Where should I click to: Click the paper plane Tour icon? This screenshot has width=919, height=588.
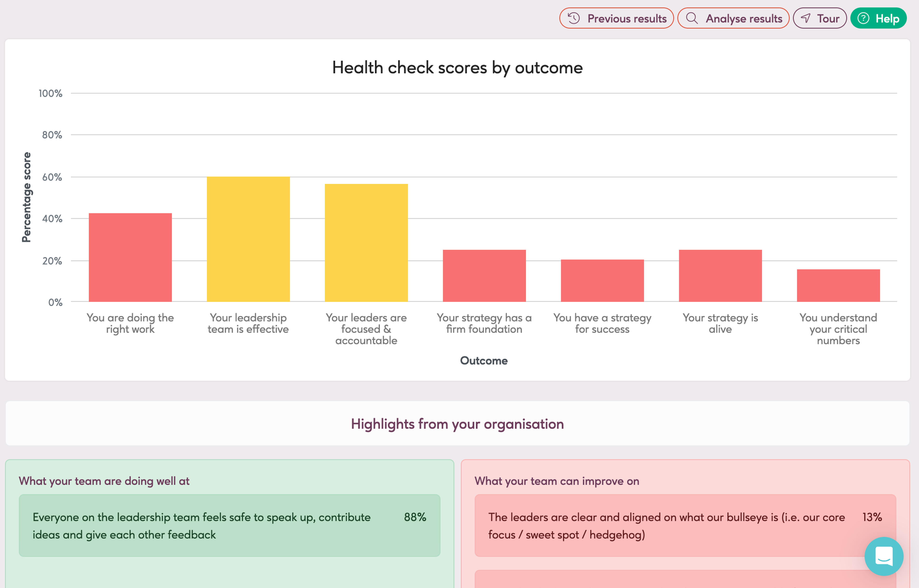tap(806, 18)
